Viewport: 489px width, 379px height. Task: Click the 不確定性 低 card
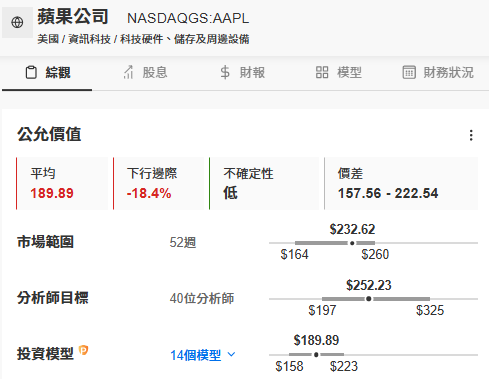pos(264,183)
